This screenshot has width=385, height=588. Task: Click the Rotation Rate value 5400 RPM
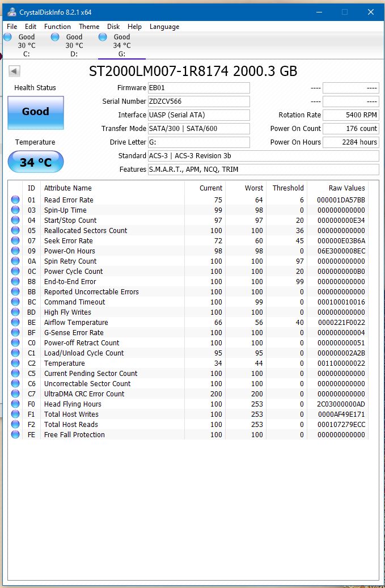[351, 115]
